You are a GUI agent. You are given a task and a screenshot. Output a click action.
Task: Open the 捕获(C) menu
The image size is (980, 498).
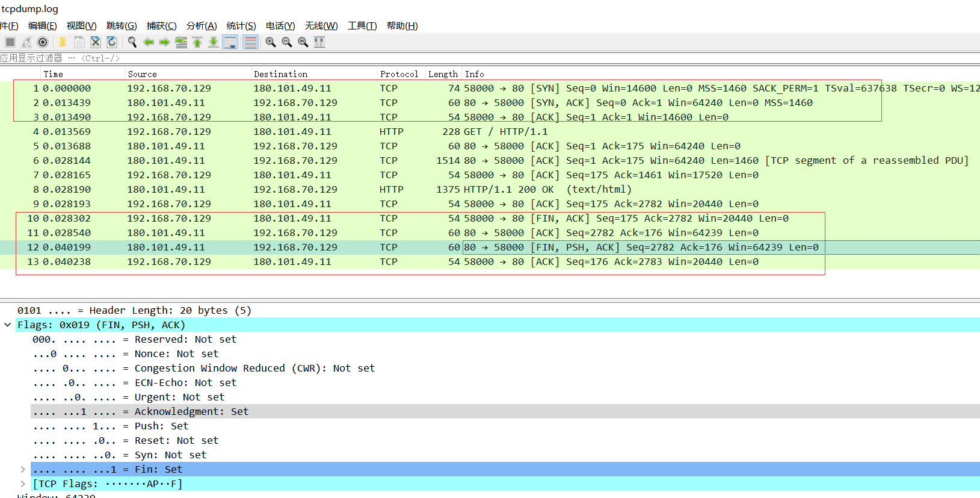[162, 26]
